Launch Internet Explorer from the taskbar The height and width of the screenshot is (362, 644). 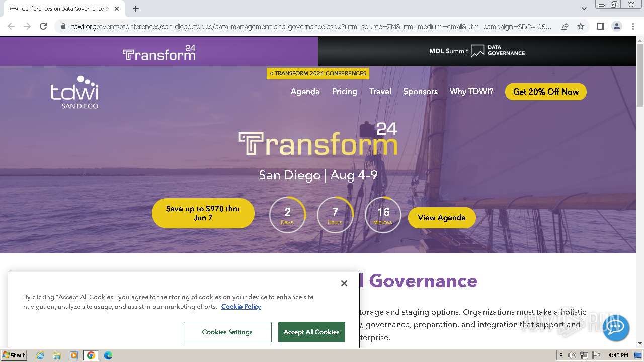[40, 355]
